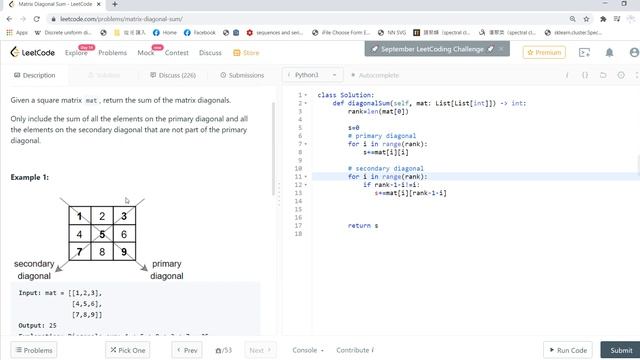Open the sequences and series bookmark
Image resolution: width=640 pixels, height=360 pixels.
coord(275,32)
